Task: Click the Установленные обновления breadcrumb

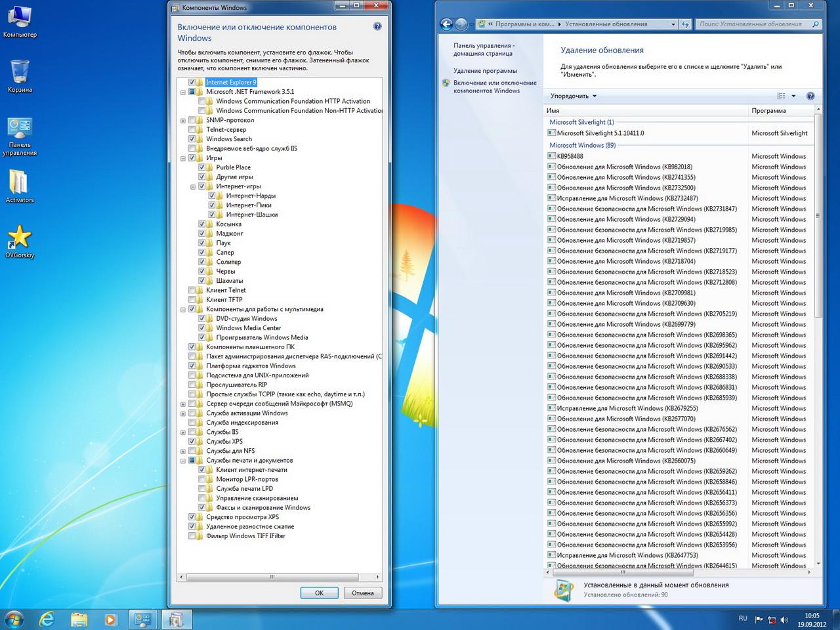Action: click(x=606, y=24)
